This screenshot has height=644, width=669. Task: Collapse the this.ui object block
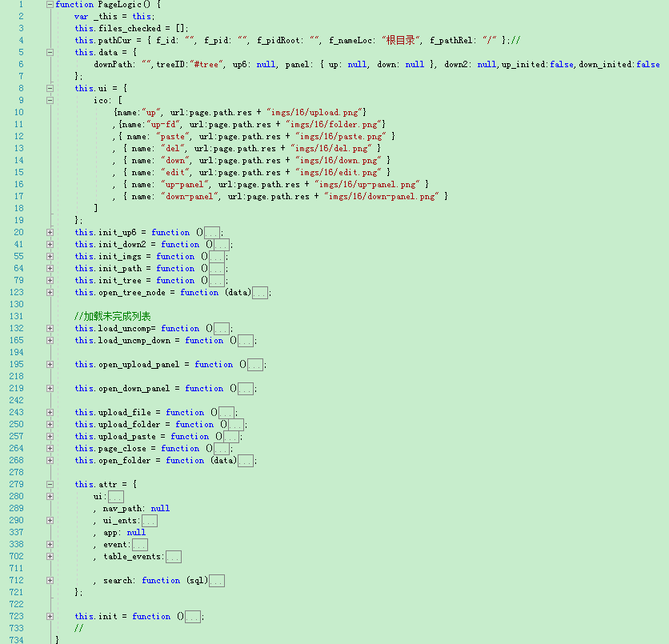[50, 88]
